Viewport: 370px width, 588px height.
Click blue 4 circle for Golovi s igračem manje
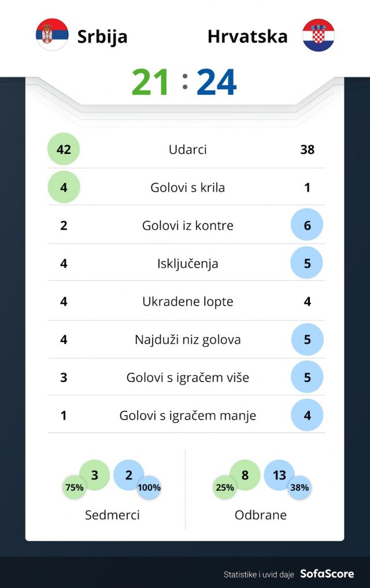307,415
